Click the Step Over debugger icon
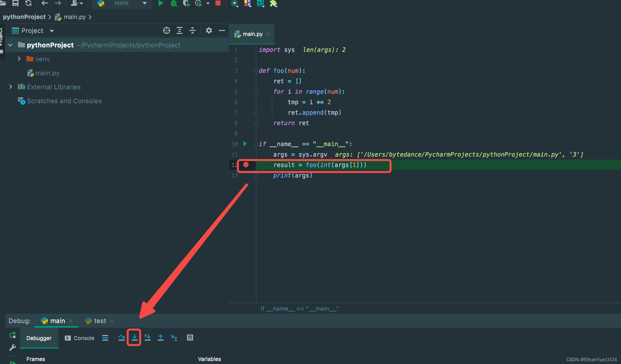Viewport: 621px width, 364px height. 121,338
